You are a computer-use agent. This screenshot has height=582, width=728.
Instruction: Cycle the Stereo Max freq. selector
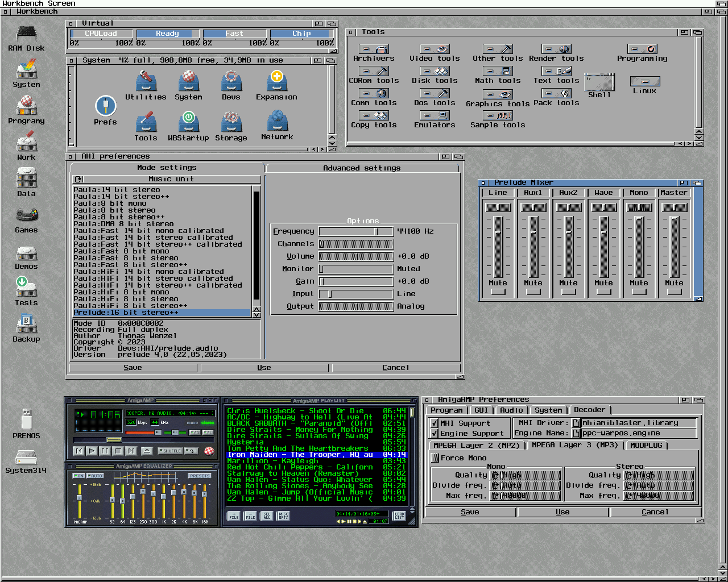tap(659, 496)
